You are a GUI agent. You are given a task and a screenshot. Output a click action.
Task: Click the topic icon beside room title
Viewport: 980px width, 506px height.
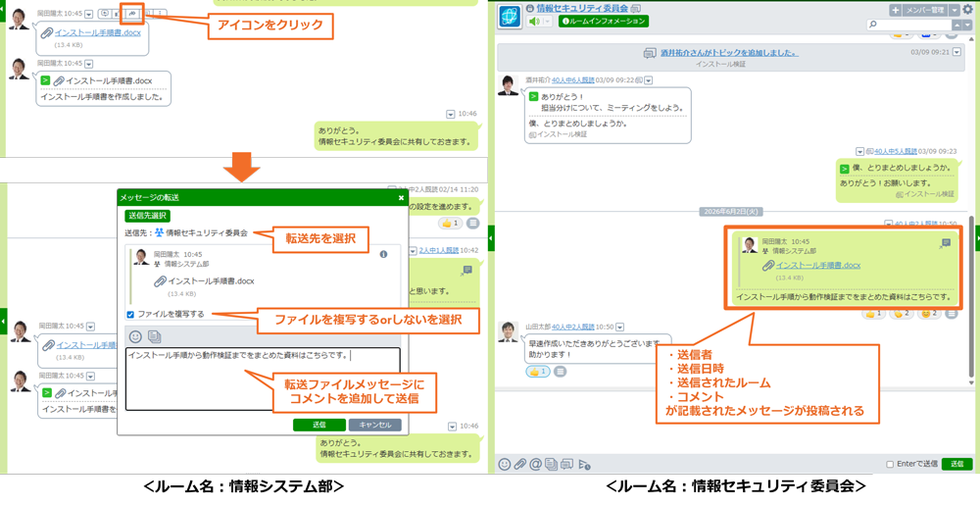click(x=636, y=8)
